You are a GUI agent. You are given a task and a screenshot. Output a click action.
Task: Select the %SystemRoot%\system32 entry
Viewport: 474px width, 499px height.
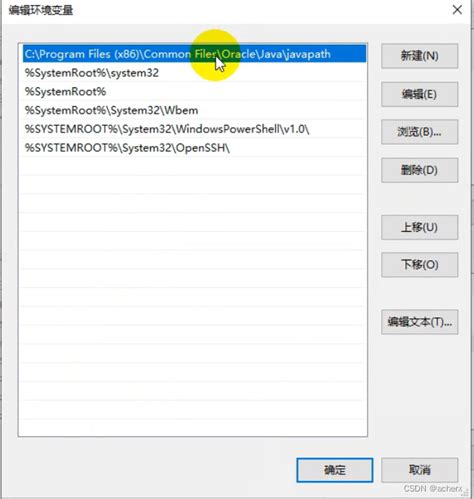[x=194, y=73]
